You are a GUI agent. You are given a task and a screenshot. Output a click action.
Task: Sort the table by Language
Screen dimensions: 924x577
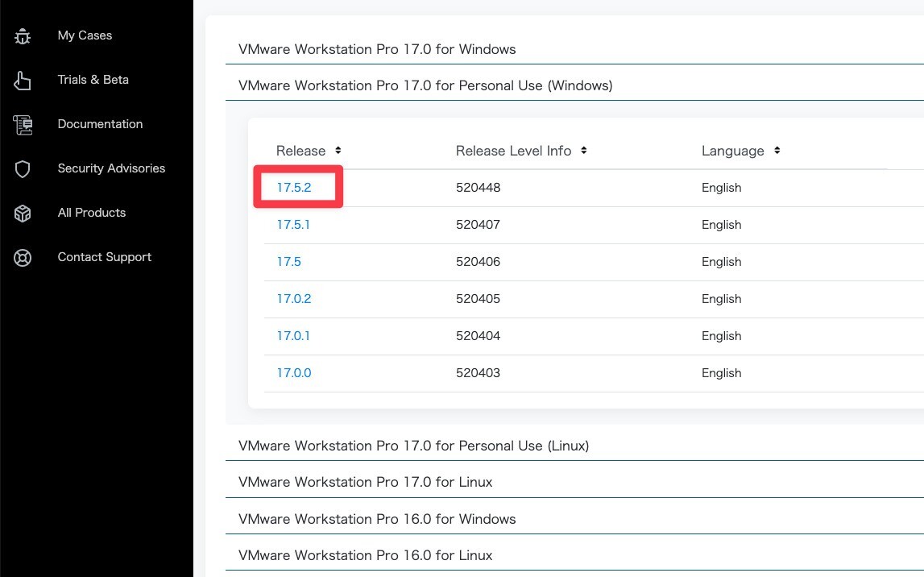(740, 151)
